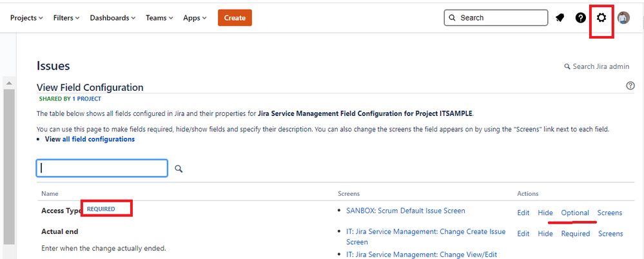Open the settings gear icon
The height and width of the screenshot is (259, 644).
tap(601, 18)
